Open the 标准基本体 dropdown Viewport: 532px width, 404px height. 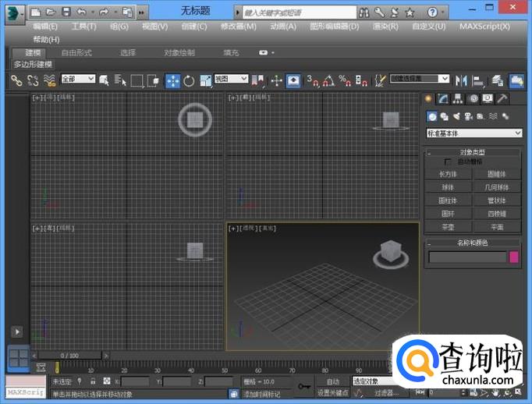coord(473,133)
